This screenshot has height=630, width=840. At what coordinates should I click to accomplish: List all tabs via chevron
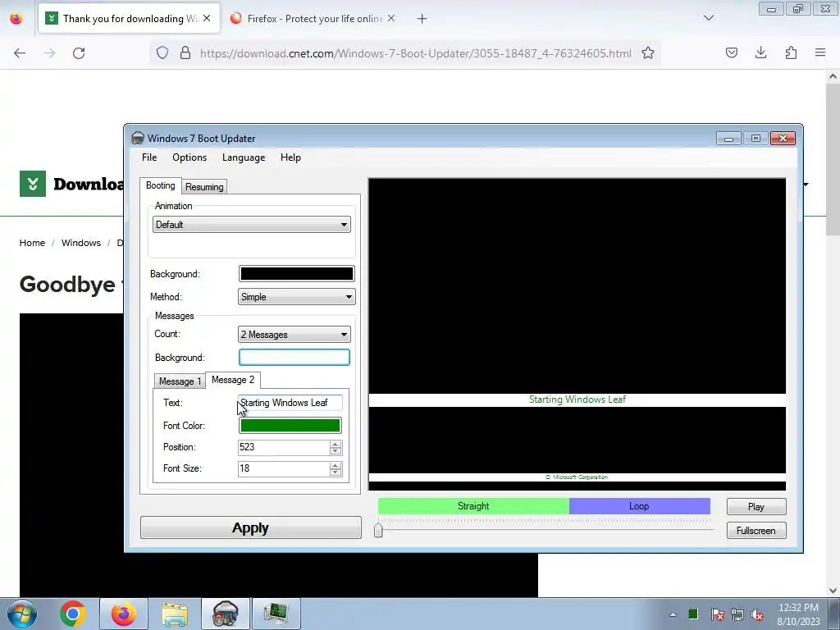(x=709, y=18)
